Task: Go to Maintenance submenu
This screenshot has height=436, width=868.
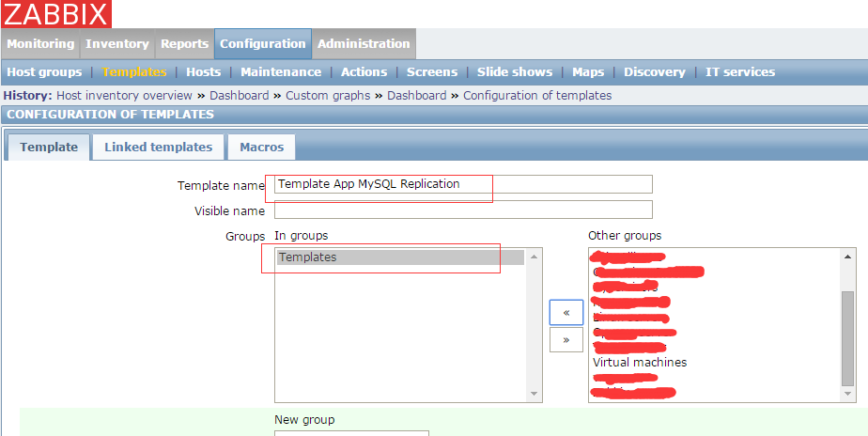Action: 281,72
